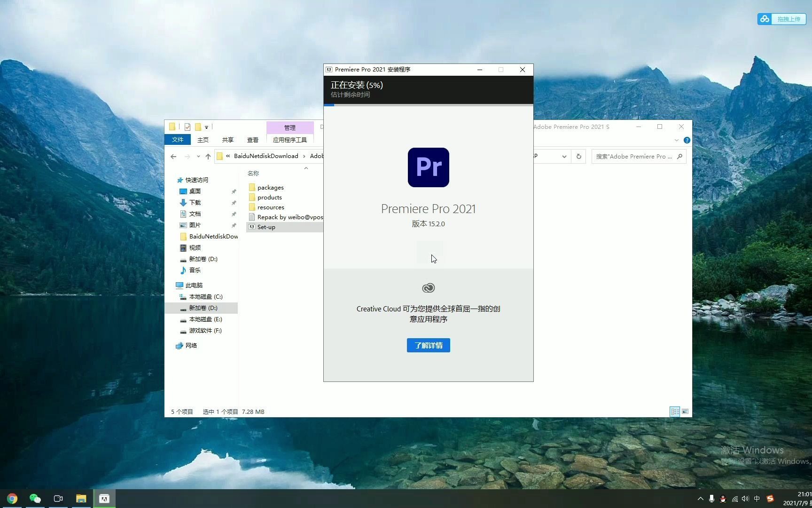
Task: Expand address bar history dropdown
Action: 564,157
